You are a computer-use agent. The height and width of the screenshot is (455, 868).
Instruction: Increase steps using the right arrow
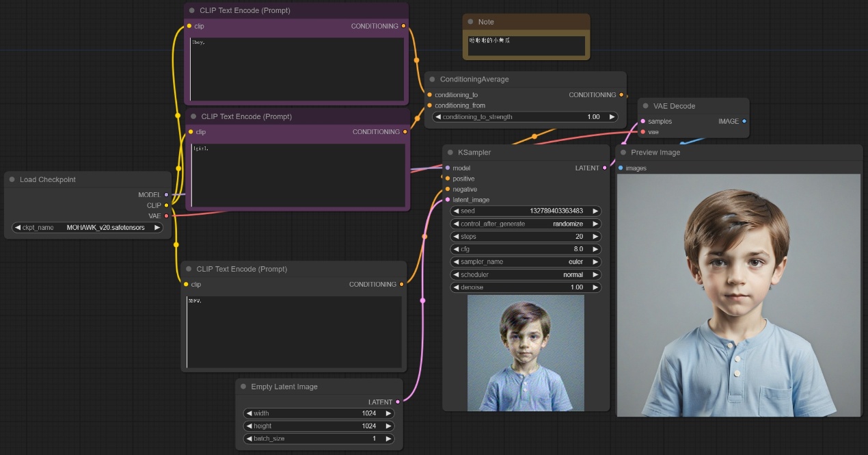[x=595, y=237]
